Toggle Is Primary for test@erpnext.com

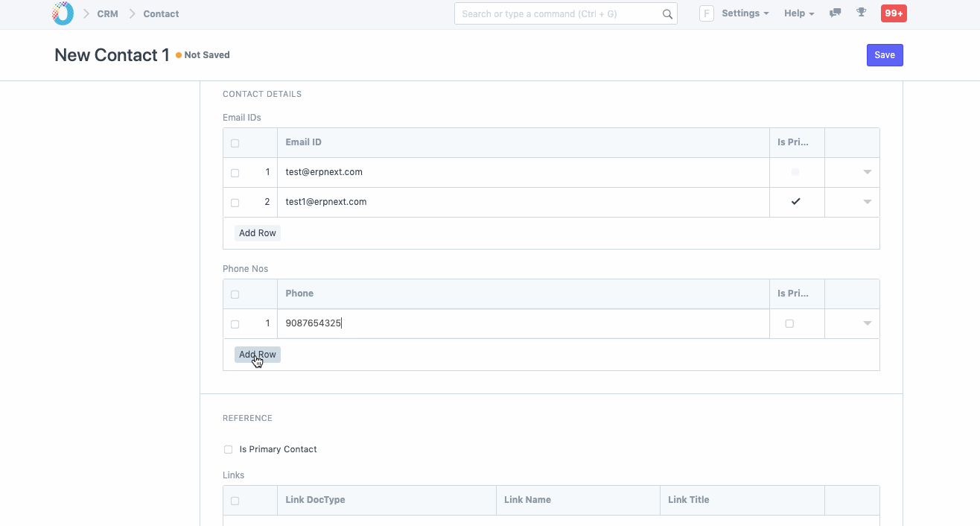pyautogui.click(x=795, y=172)
